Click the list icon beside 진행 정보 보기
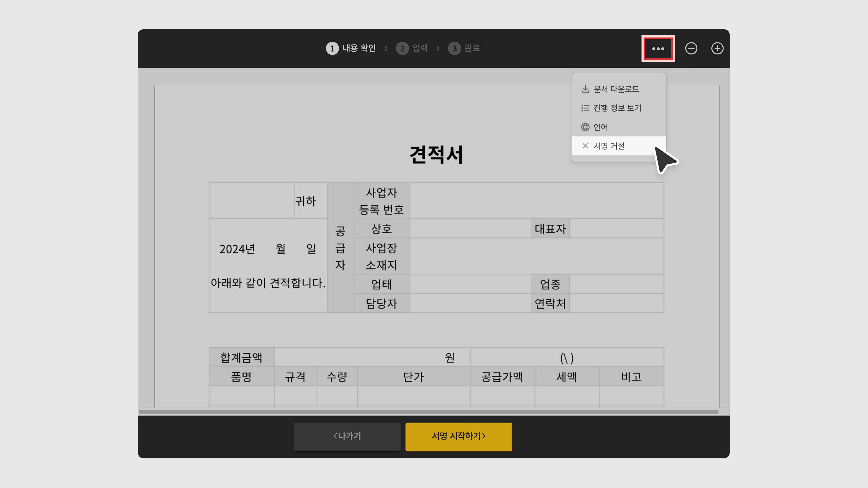868x488 pixels. 585,108
